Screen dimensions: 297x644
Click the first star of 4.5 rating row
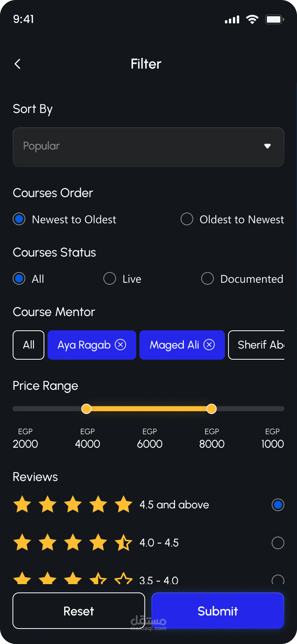[22, 504]
